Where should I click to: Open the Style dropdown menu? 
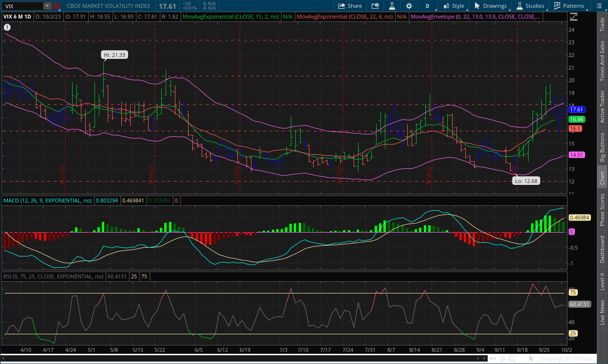click(x=454, y=6)
